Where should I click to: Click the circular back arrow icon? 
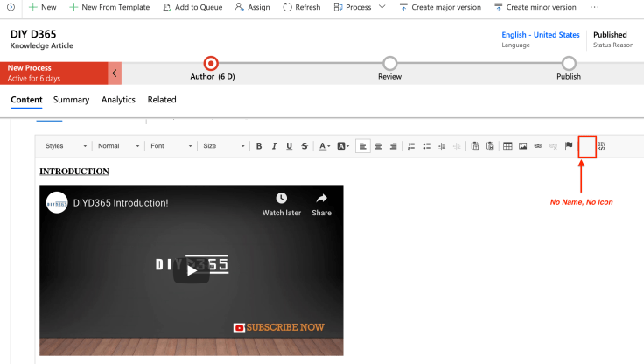pos(11,7)
